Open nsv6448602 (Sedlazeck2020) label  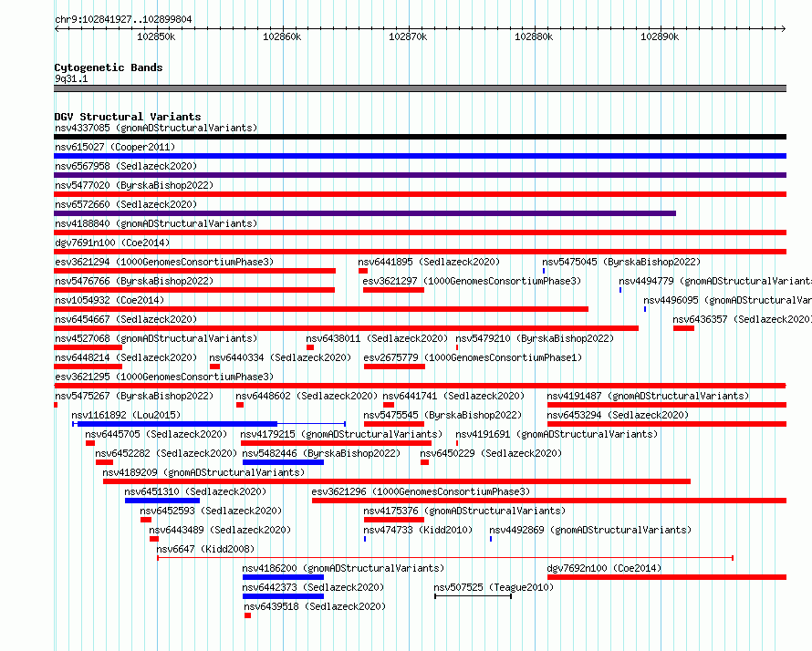pos(307,396)
